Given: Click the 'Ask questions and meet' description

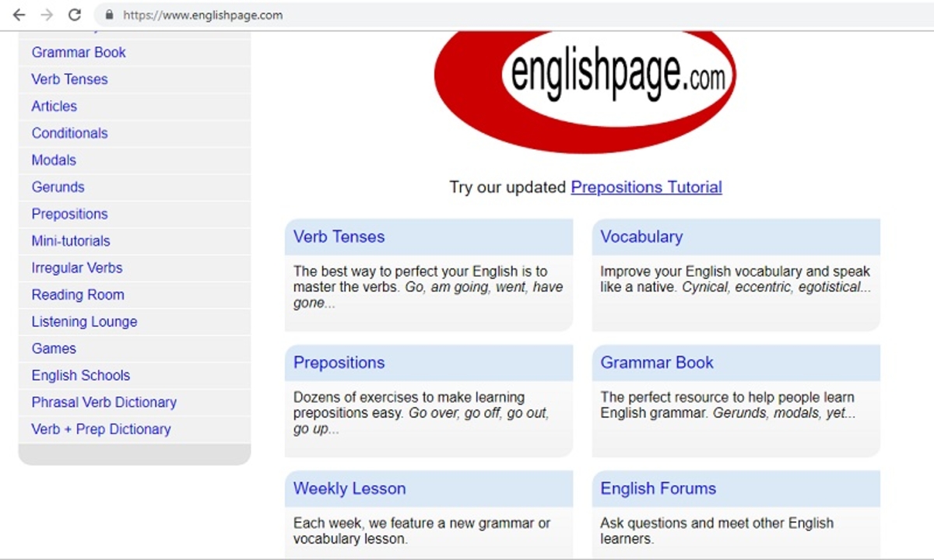Looking at the screenshot, I should pyautogui.click(x=717, y=530).
